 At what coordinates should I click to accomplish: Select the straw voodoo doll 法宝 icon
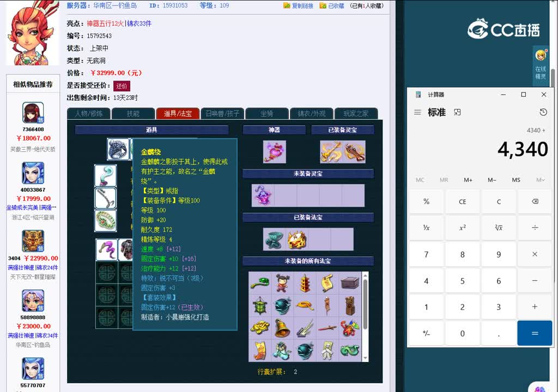pos(327,351)
